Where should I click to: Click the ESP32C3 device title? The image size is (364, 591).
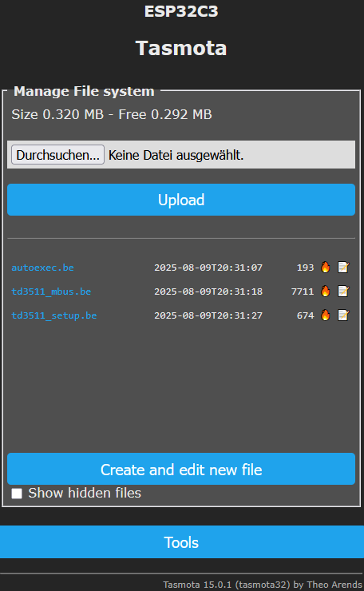(181, 11)
